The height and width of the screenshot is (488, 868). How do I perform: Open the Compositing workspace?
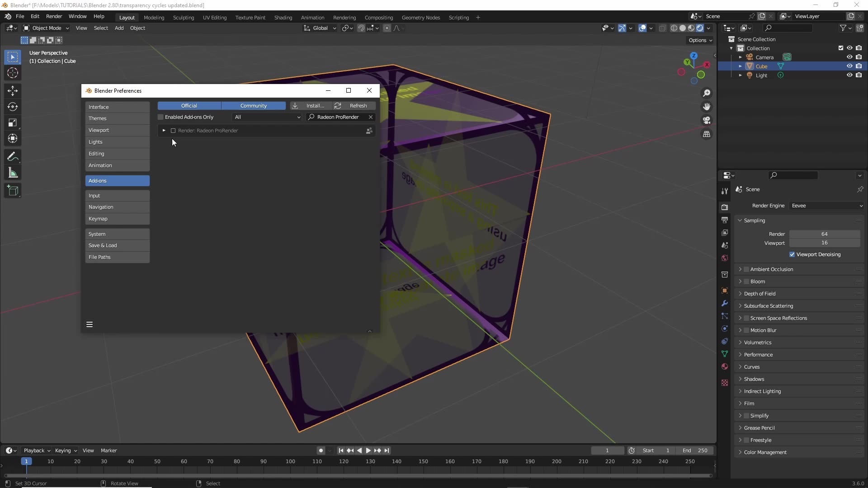pos(379,17)
